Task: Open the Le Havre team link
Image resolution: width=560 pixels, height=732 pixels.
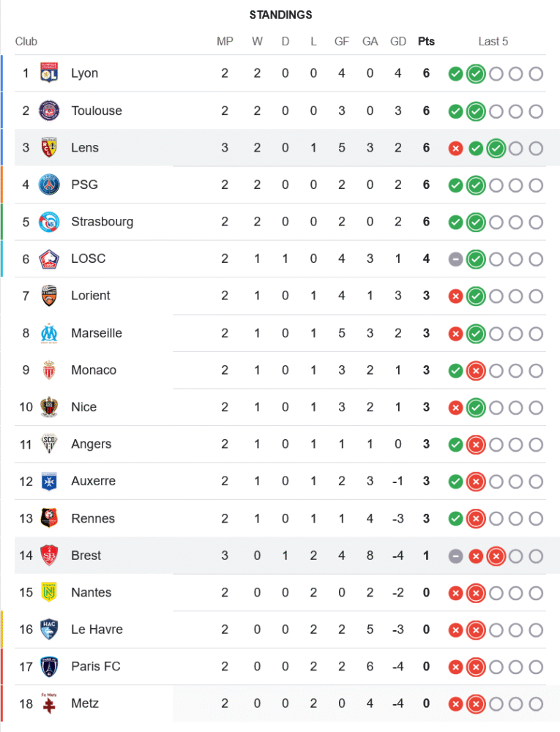Action: coord(97,630)
